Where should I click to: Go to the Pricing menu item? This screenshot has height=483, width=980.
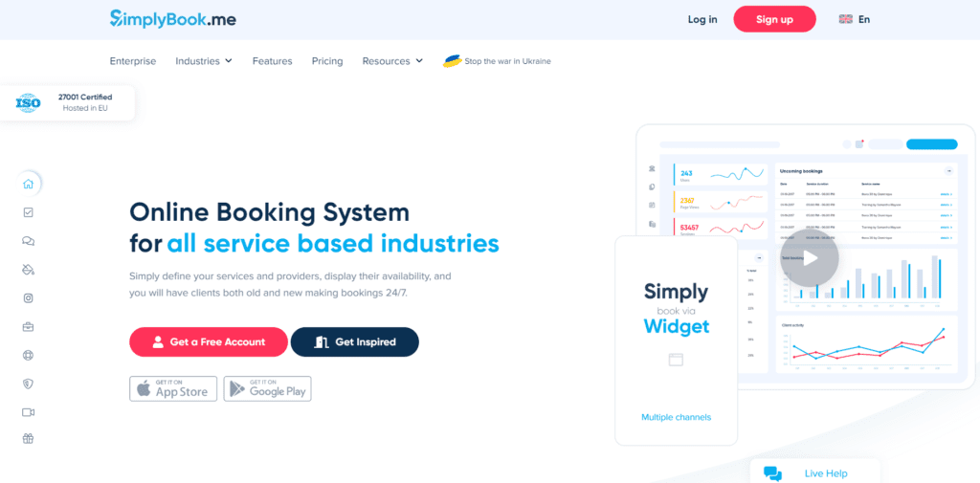[326, 61]
